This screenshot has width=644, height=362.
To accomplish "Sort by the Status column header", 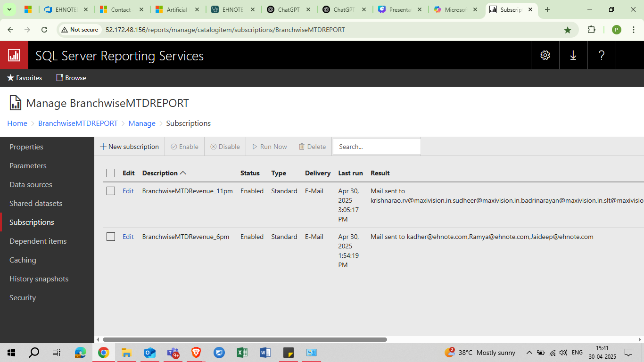I will coord(250,173).
